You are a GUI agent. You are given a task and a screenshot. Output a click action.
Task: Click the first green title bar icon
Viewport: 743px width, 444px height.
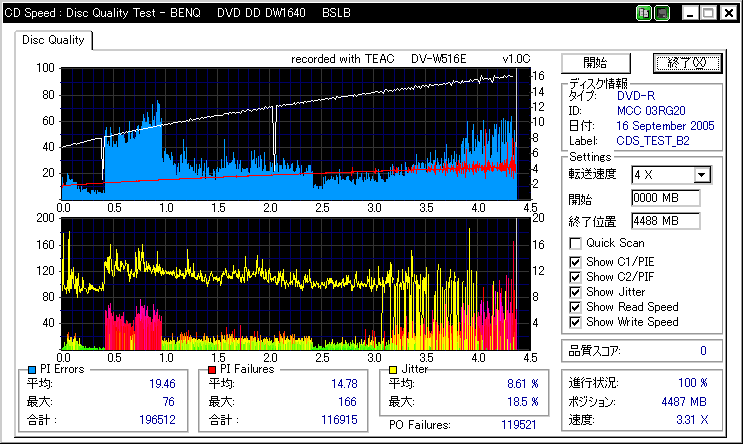[x=643, y=13]
